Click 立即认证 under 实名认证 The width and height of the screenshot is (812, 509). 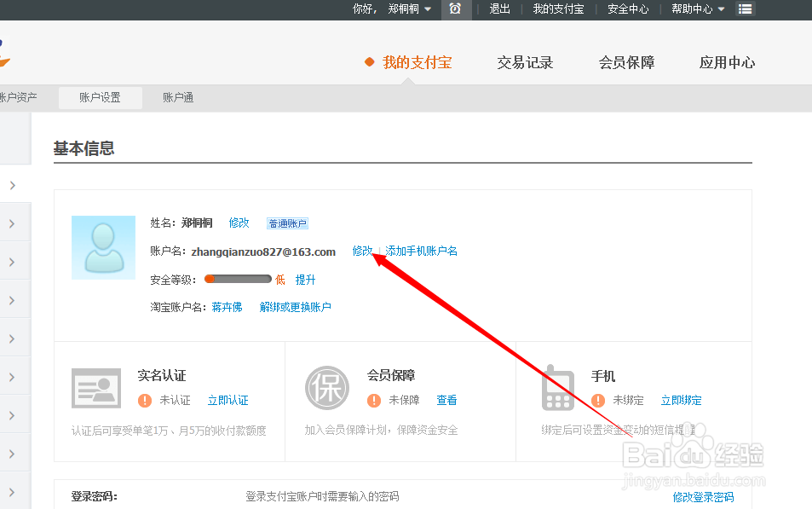[227, 400]
